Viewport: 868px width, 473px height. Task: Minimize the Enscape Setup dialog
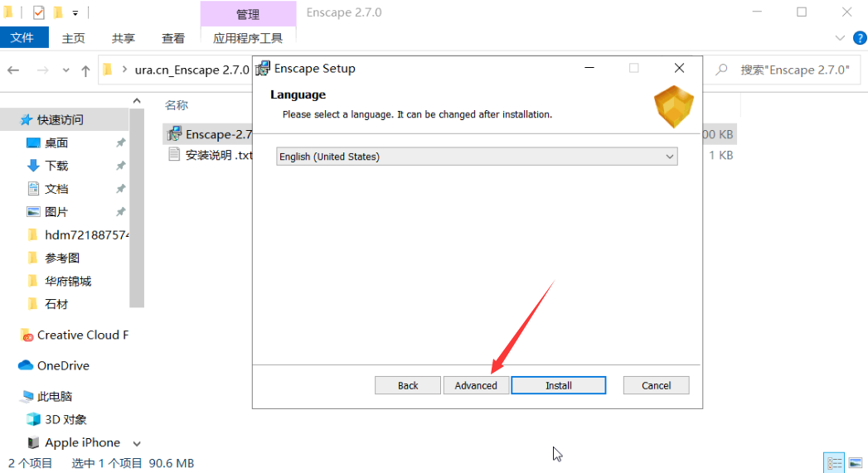coord(589,68)
